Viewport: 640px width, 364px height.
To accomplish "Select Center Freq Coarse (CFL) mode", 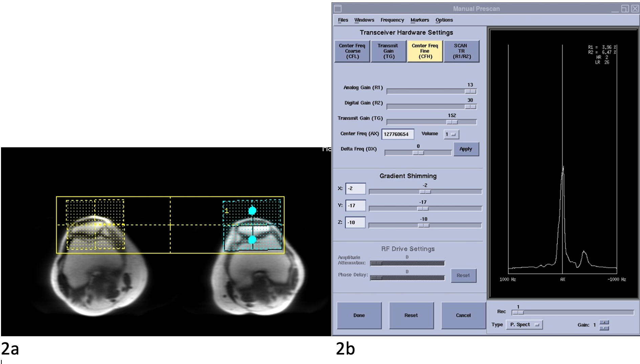I will [352, 51].
